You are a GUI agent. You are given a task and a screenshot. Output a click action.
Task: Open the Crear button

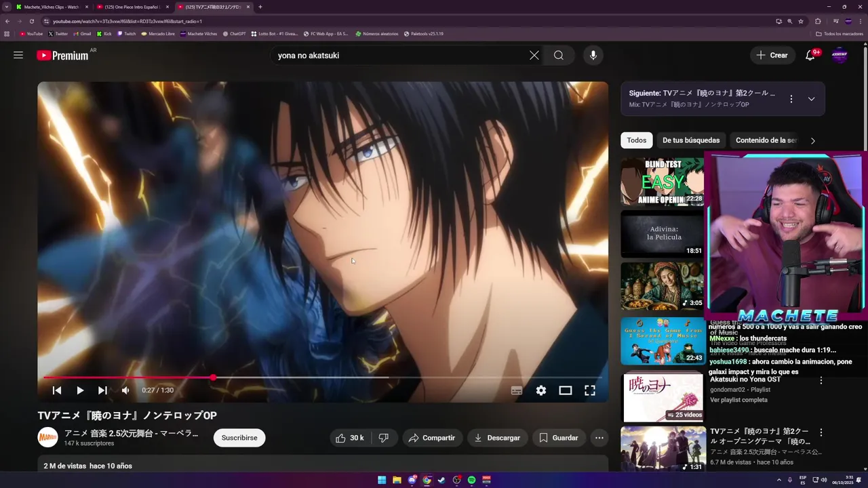coord(772,56)
